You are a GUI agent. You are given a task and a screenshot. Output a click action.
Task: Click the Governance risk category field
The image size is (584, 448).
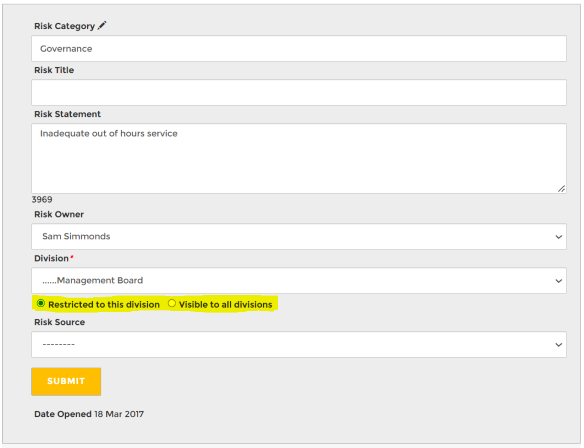(299, 49)
